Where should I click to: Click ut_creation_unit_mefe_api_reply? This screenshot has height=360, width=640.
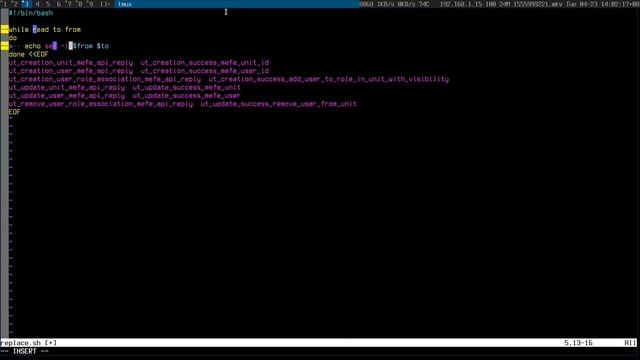[71, 62]
